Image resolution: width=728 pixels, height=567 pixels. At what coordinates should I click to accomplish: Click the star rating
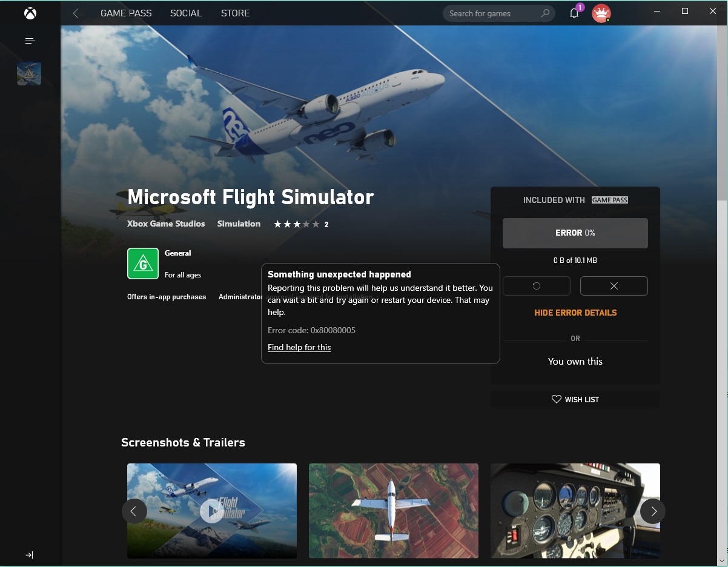tap(297, 224)
